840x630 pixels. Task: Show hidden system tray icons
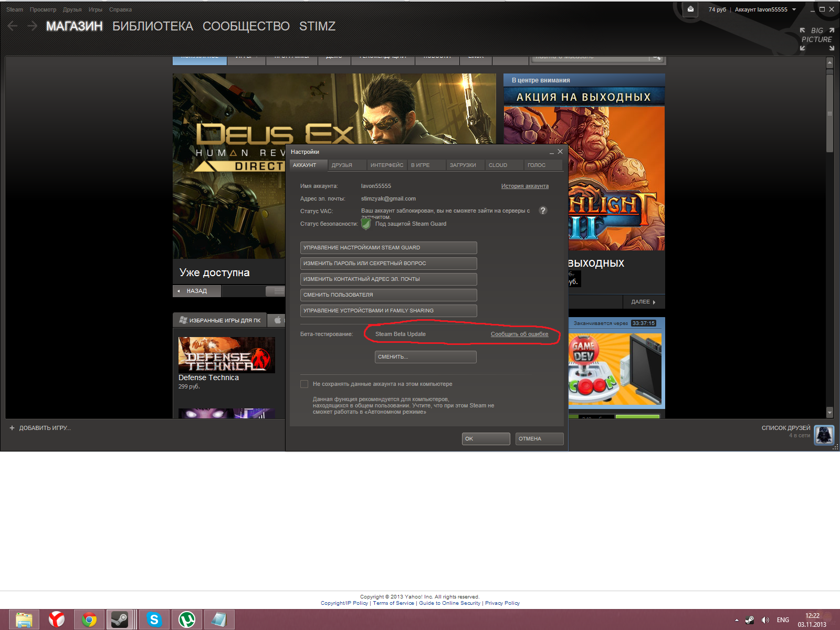[737, 620]
